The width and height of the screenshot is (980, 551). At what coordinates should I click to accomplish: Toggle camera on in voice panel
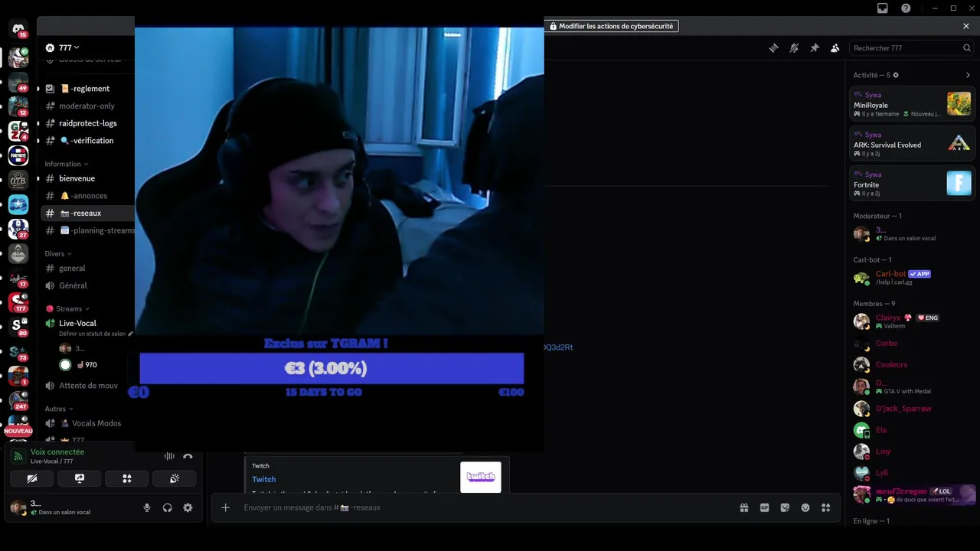pos(32,478)
